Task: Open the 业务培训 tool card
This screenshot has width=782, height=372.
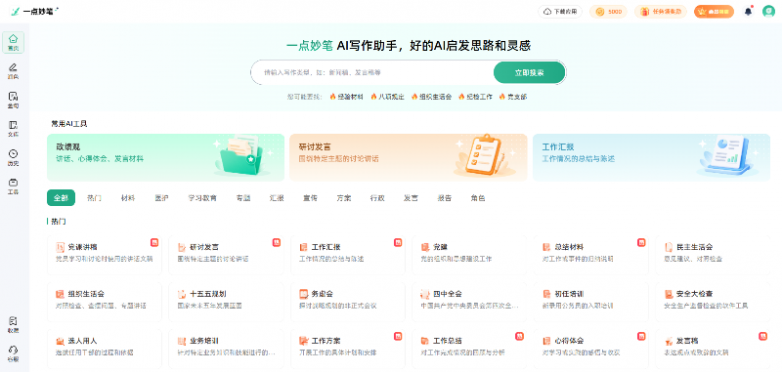Action: (226, 348)
